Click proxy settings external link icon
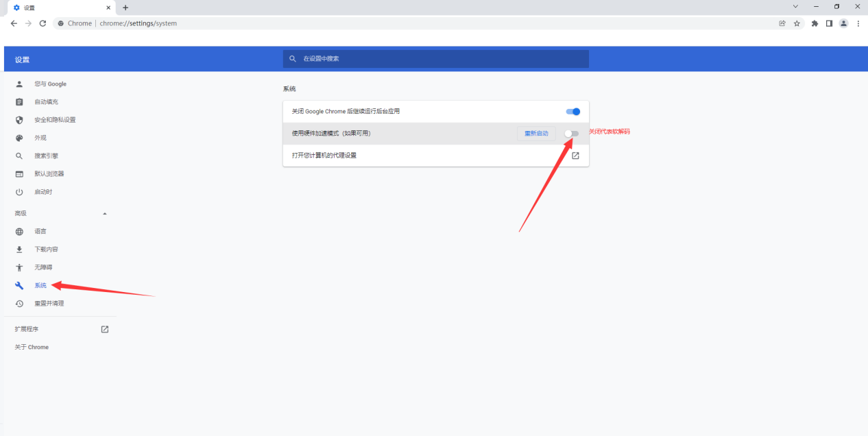 (575, 156)
